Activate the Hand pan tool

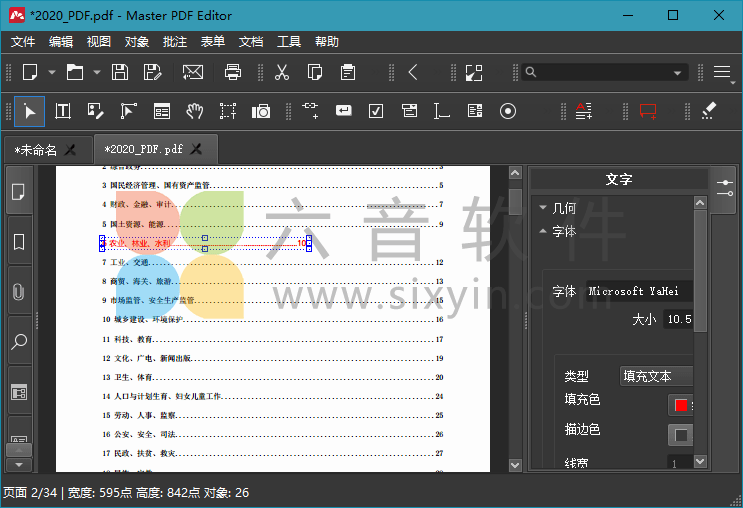tap(194, 111)
